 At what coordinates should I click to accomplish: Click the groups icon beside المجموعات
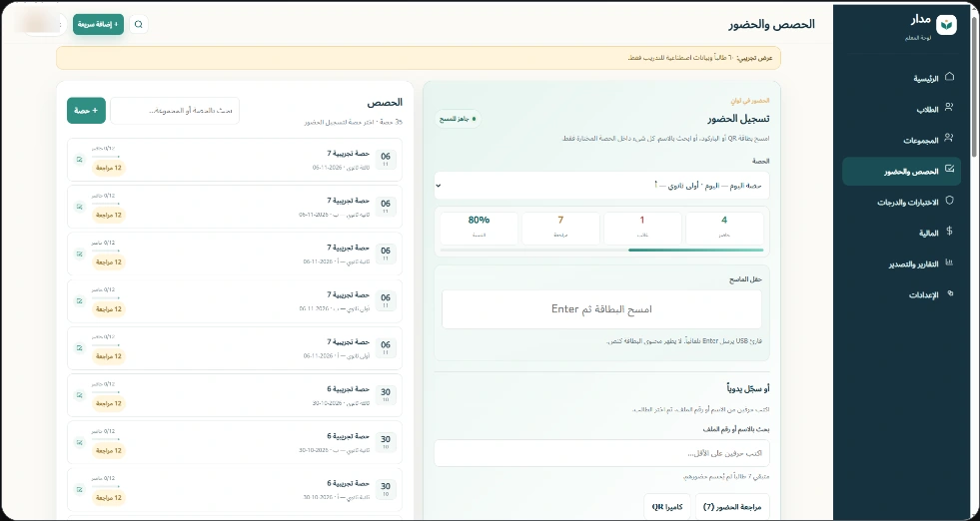(x=949, y=138)
